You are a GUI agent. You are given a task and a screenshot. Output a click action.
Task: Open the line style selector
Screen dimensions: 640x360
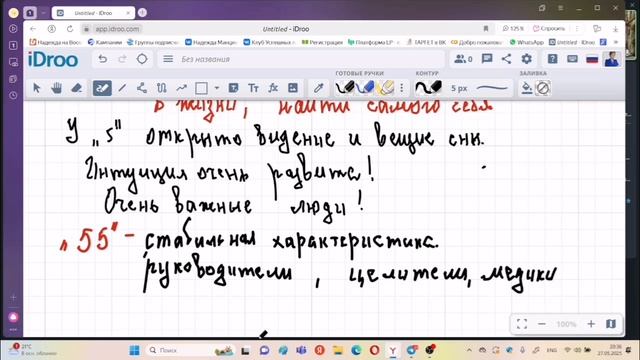(492, 88)
